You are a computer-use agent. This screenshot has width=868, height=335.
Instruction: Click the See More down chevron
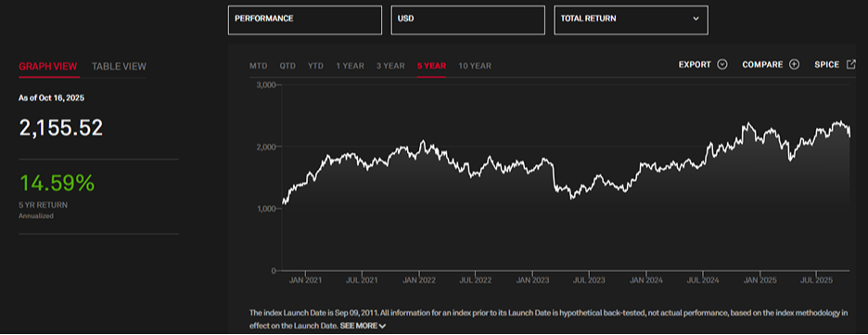click(382, 326)
